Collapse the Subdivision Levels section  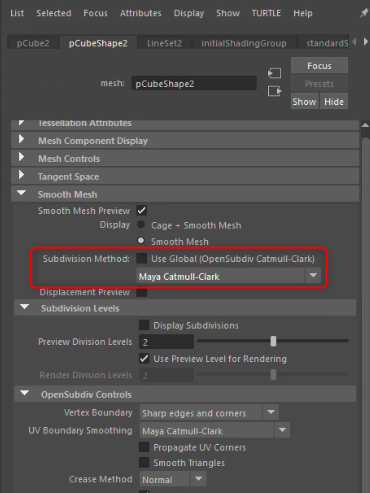click(185, 308)
